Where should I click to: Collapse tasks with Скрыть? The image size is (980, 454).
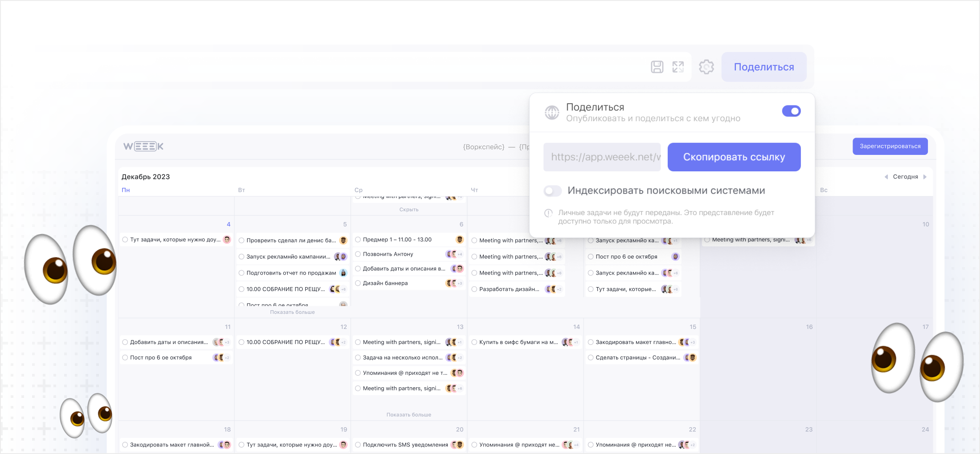[408, 210]
